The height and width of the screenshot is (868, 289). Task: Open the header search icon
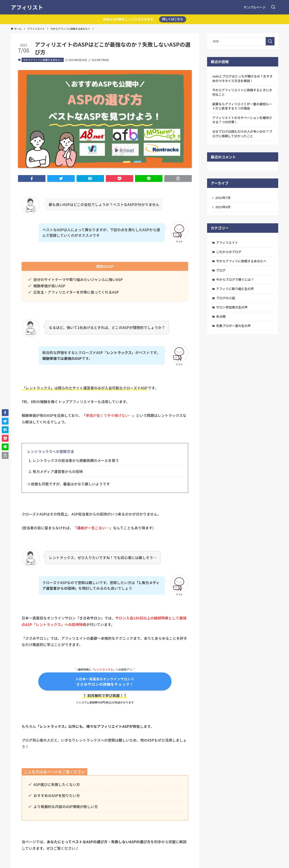273,7
